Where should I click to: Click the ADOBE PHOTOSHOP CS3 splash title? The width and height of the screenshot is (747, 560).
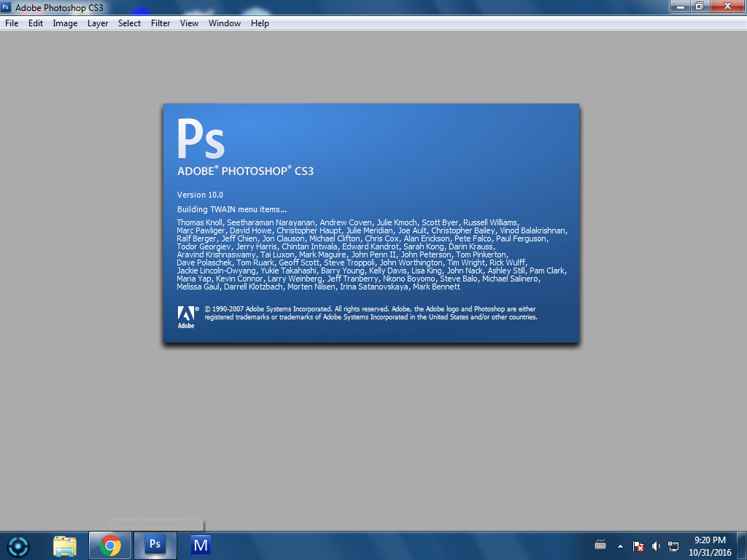[245, 171]
